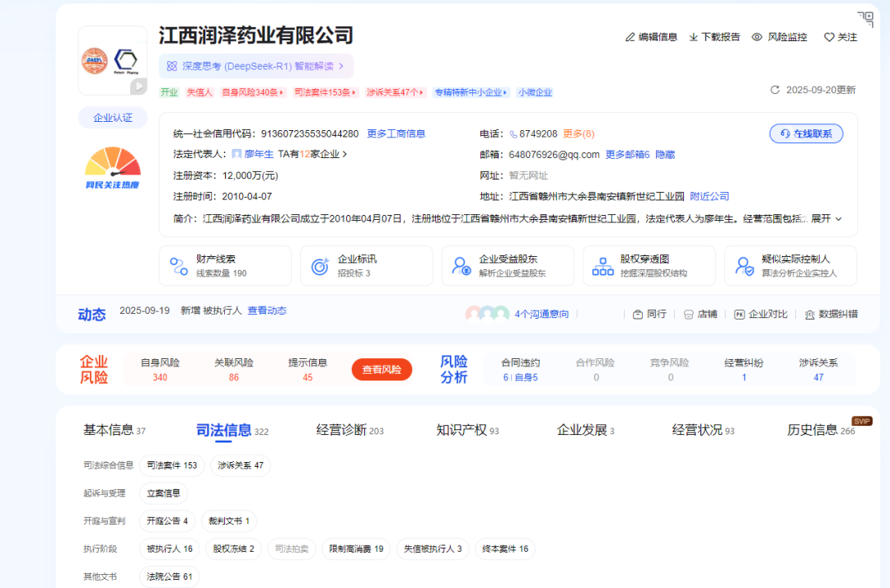Viewport: 890px width, 588px height.
Task: Click the 企业对比 compare icon
Action: [x=739, y=314]
